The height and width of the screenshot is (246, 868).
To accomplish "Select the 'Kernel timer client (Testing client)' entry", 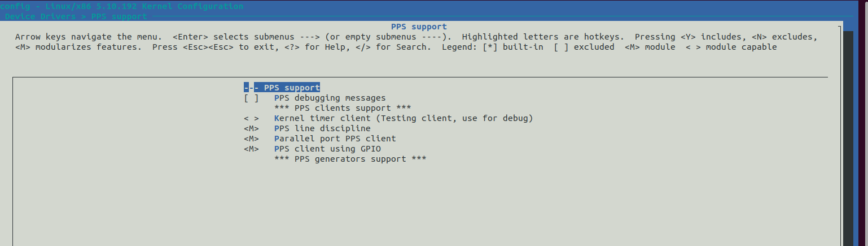I will (x=404, y=118).
